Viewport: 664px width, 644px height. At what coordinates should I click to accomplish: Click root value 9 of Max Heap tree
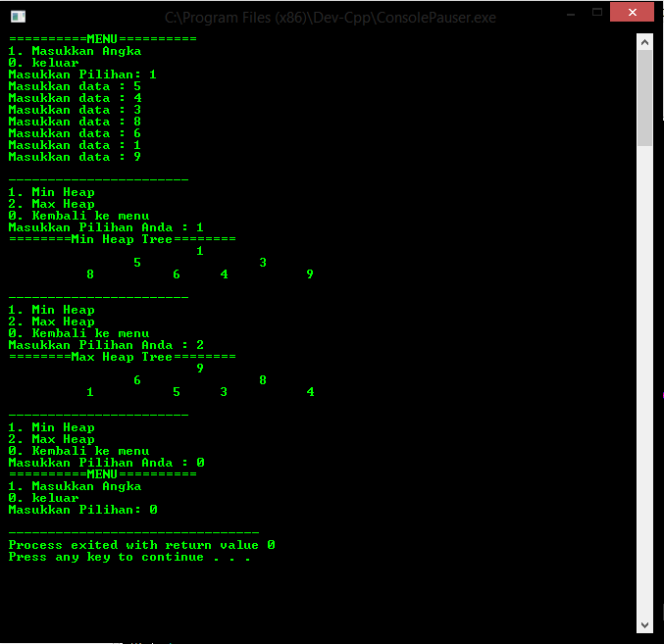pyautogui.click(x=200, y=369)
